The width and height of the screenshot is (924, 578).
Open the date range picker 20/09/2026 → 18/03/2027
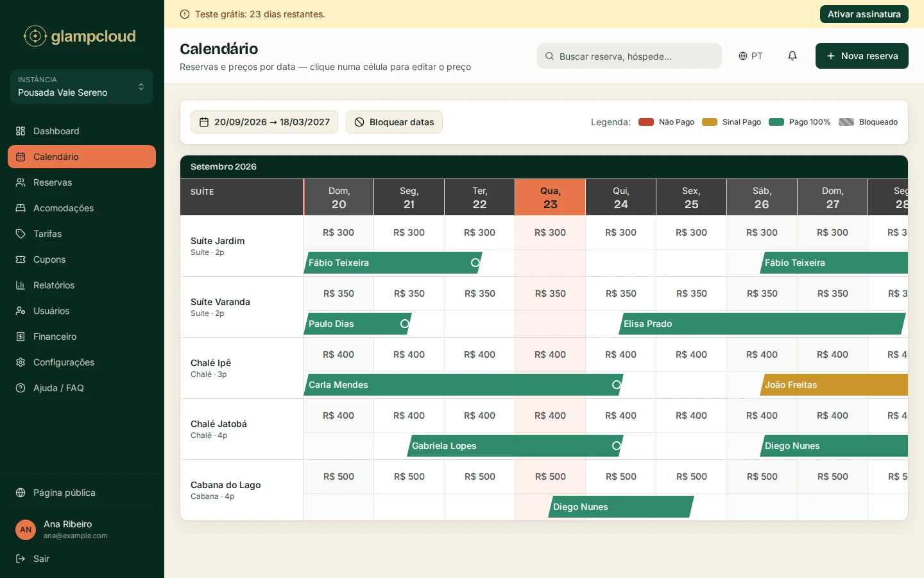264,122
